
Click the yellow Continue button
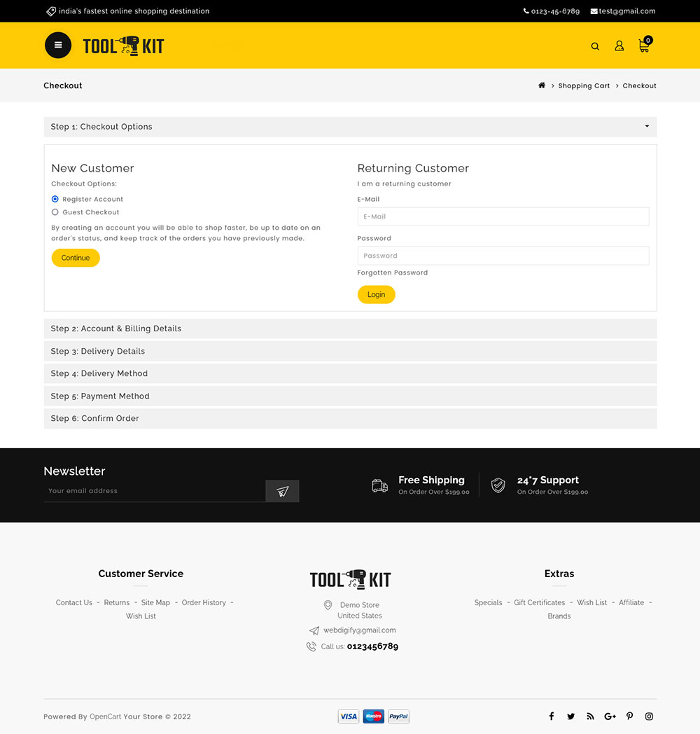point(76,258)
